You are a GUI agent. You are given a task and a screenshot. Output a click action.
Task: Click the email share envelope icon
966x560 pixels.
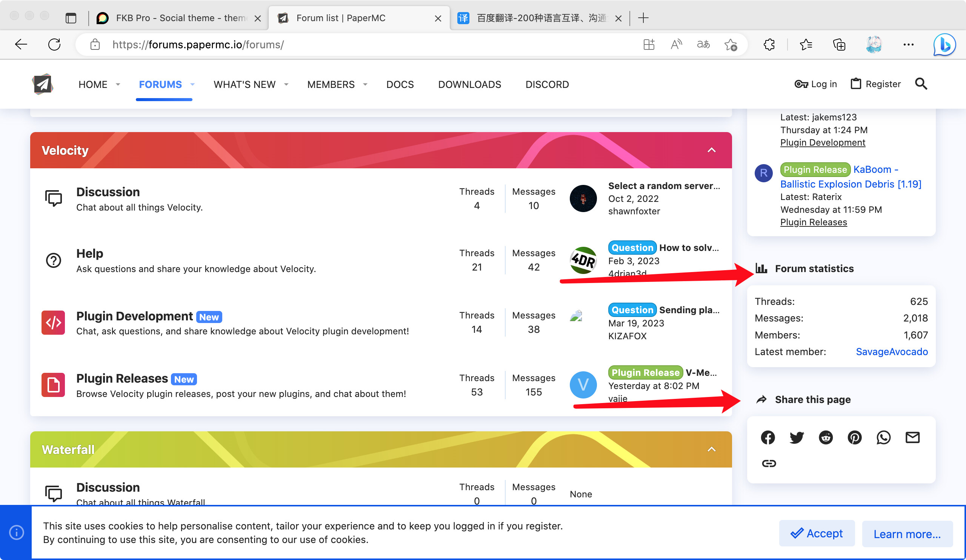[x=912, y=437]
